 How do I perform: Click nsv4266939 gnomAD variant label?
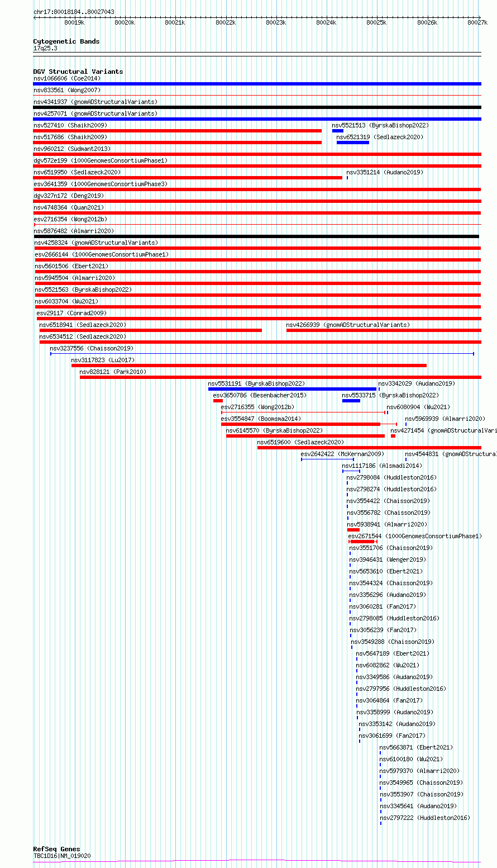coord(348,325)
